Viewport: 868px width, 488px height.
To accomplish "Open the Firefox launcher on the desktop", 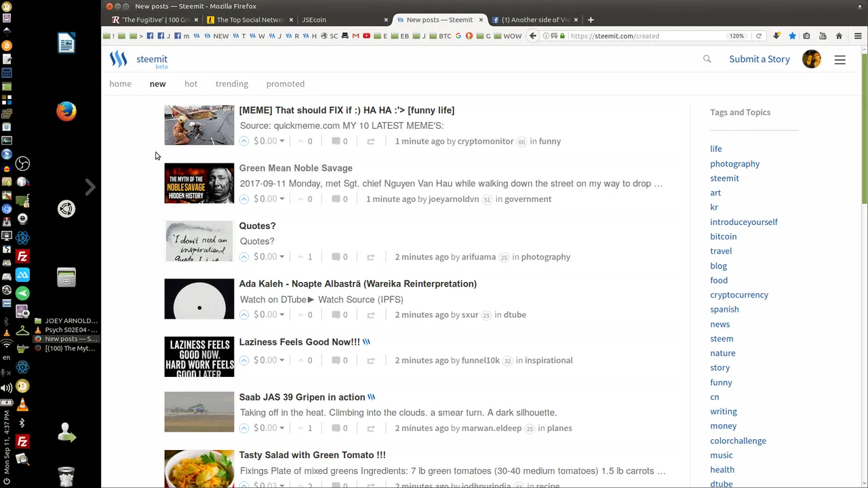I will click(x=66, y=111).
